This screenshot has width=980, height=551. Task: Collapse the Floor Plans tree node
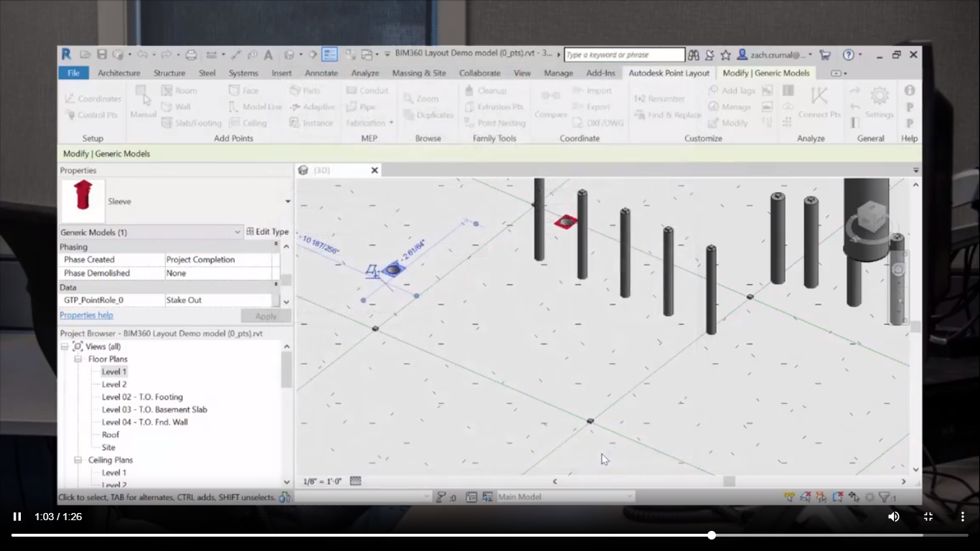click(x=77, y=359)
